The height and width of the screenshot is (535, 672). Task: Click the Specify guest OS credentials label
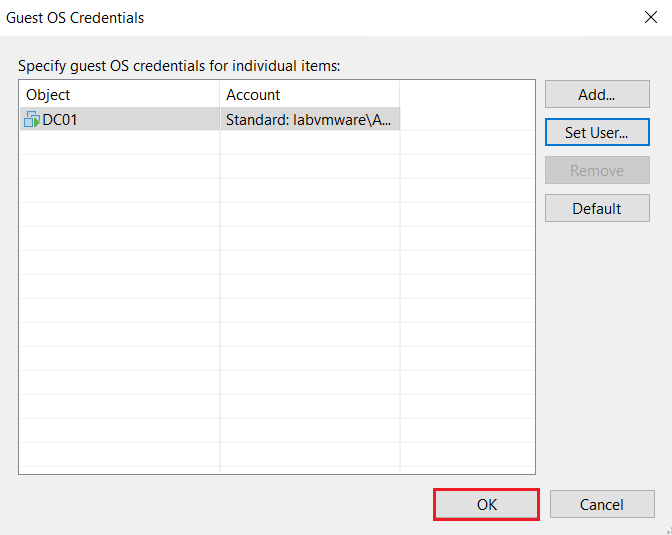pos(180,66)
